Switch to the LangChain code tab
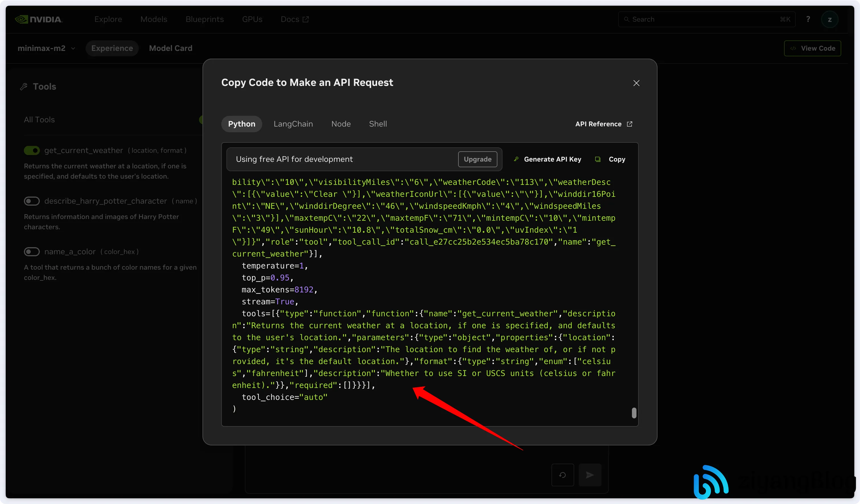860x504 pixels. coord(293,124)
